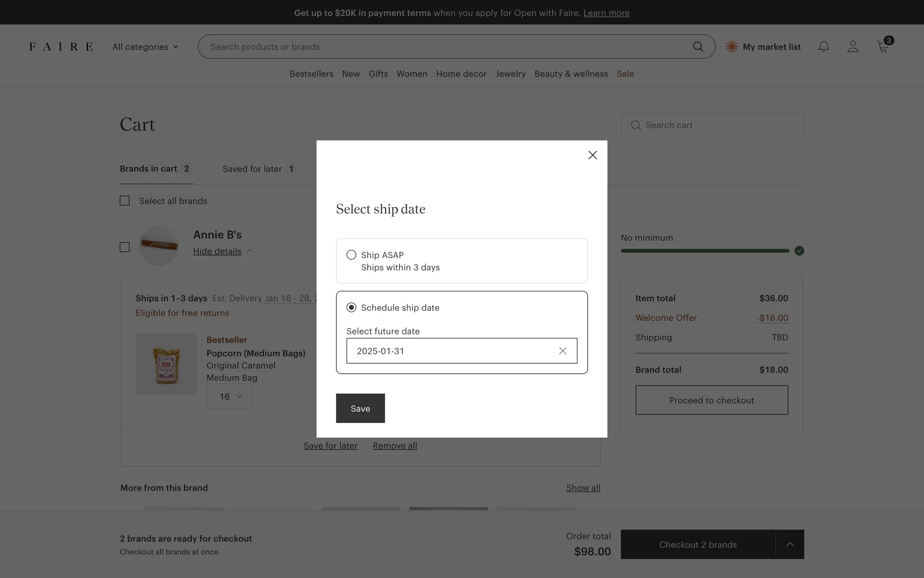Open the Sale menu item
Image resolution: width=924 pixels, height=578 pixels.
click(x=625, y=74)
